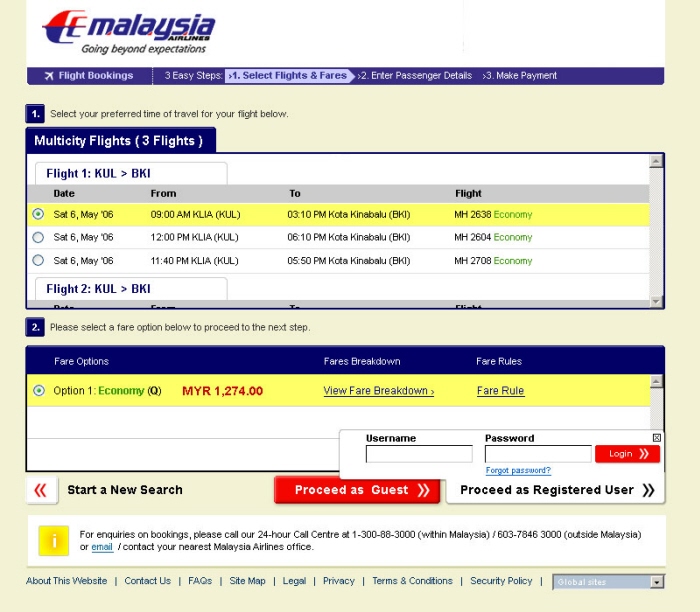The height and width of the screenshot is (612, 700).
Task: Open FAQs footer link
Action: 200,581
